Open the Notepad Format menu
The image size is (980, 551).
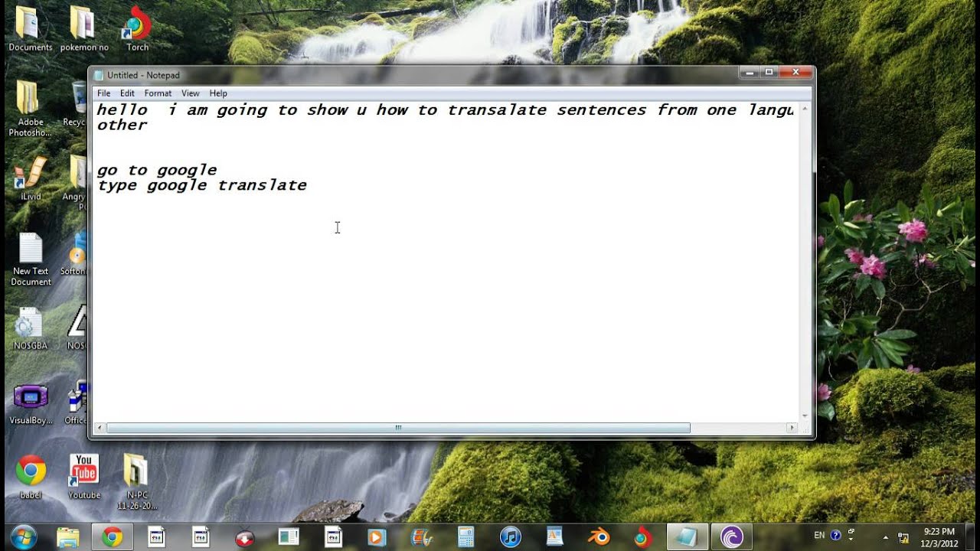[158, 93]
